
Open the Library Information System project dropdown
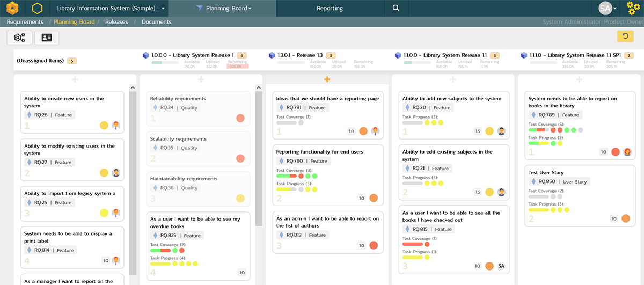point(111,8)
